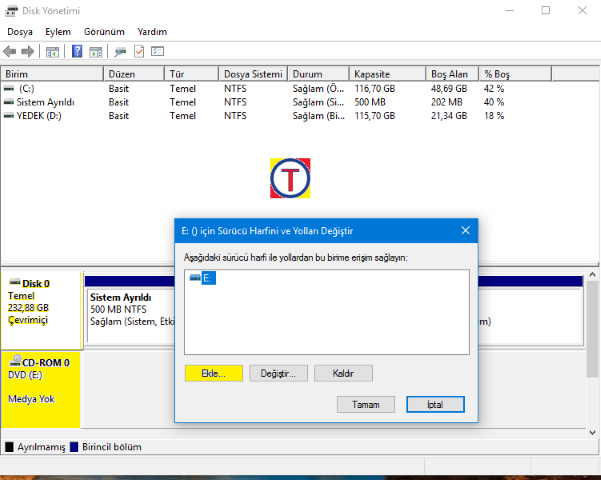601x480 pixels.
Task: Click the 115,70 GB capacity cell
Action: [x=374, y=115]
